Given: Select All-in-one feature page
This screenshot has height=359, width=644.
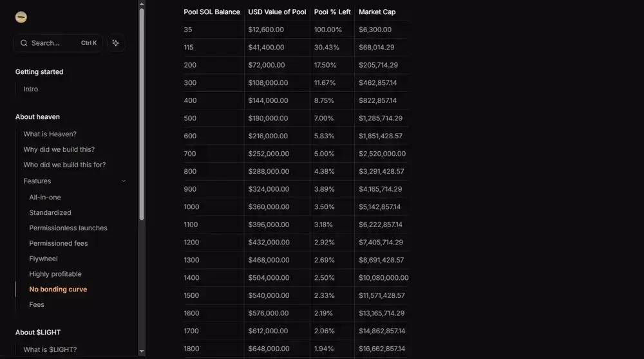Looking at the screenshot, I should [x=45, y=198].
